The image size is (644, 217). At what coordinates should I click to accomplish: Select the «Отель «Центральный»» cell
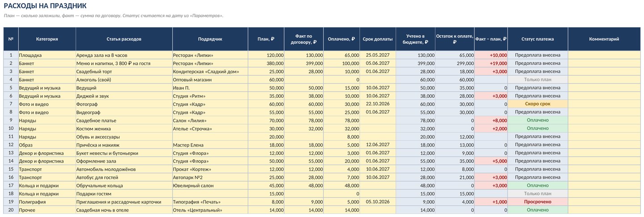tap(210, 210)
